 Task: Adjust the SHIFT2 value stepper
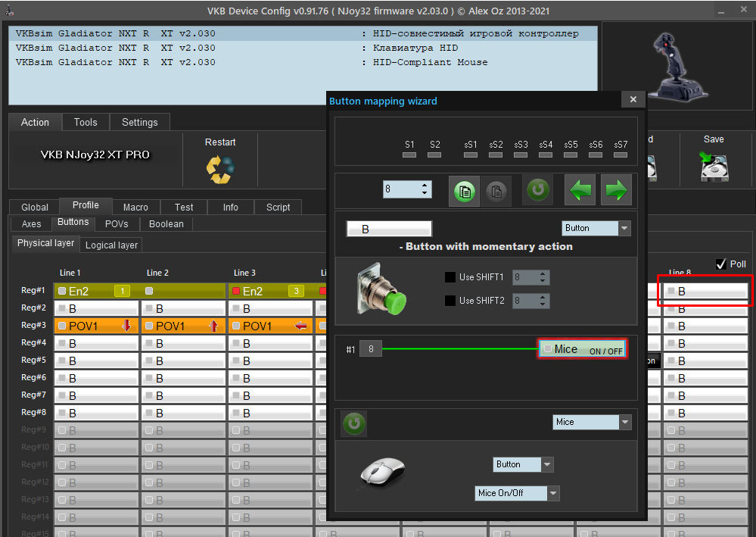543,301
